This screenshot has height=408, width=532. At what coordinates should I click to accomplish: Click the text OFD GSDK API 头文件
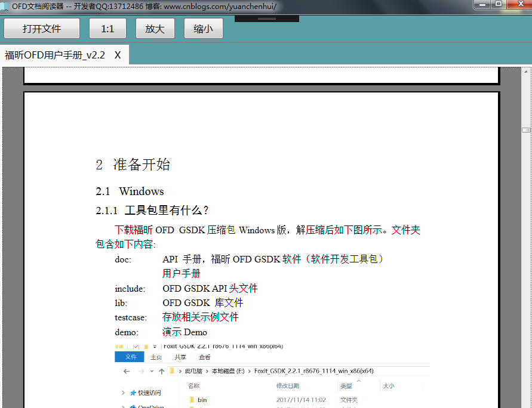(210, 288)
